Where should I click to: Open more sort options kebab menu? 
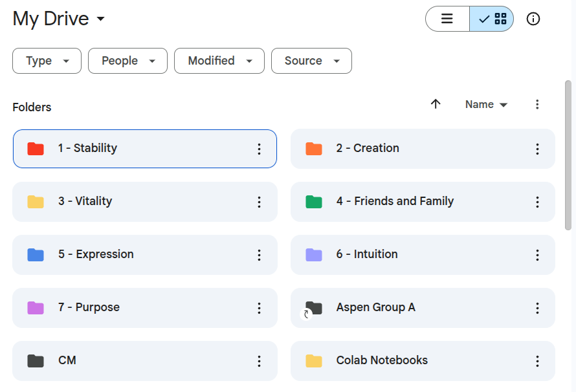pyautogui.click(x=537, y=104)
